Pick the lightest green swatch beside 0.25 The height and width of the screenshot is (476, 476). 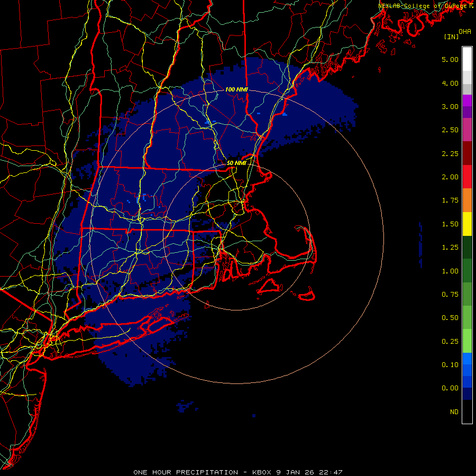click(467, 341)
